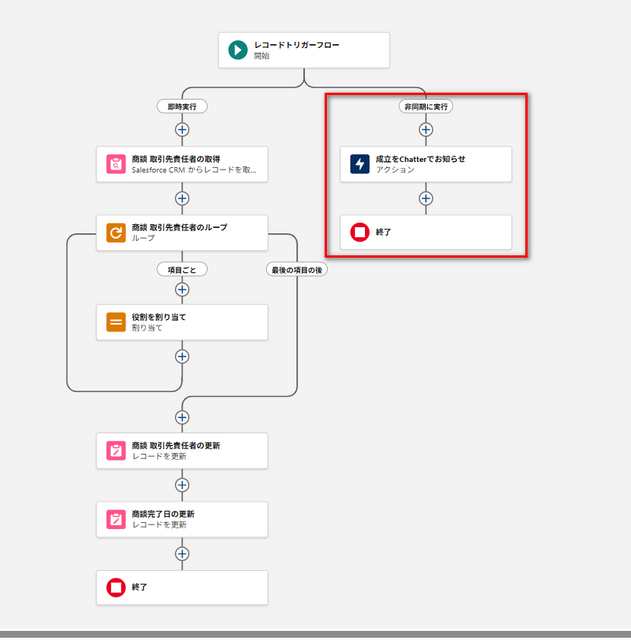Select the blue lightning action icon on 成立をChatterでお知らせ
The image size is (631, 640).
coord(359,164)
